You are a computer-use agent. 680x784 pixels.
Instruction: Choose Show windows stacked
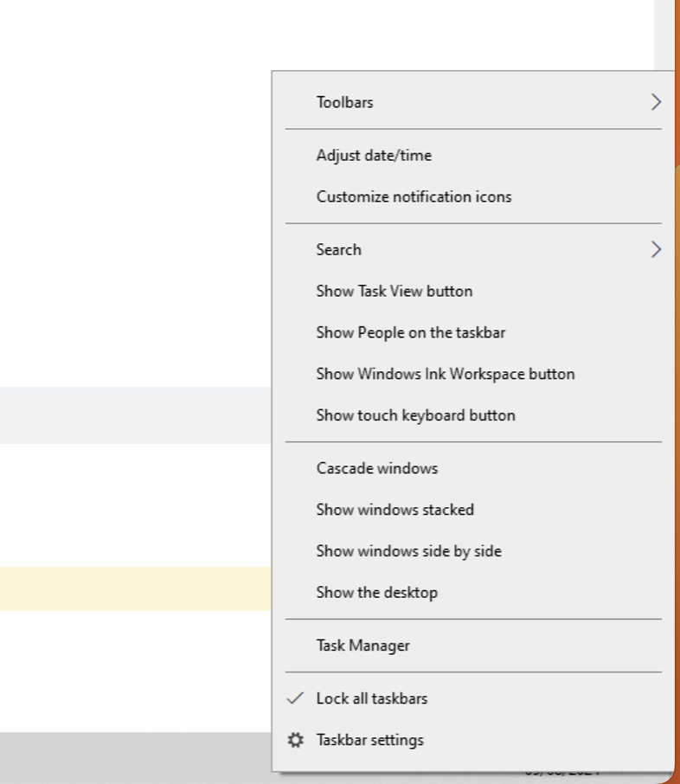point(395,509)
